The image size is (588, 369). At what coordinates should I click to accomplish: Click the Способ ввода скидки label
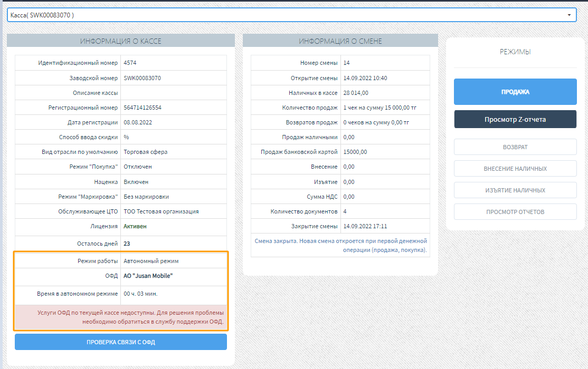point(88,138)
